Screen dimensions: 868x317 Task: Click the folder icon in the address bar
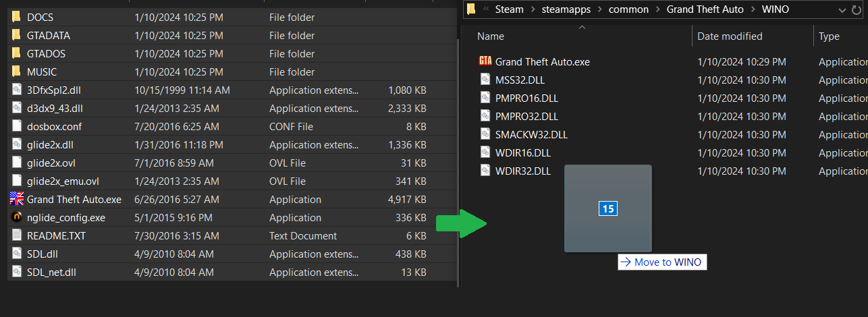471,9
